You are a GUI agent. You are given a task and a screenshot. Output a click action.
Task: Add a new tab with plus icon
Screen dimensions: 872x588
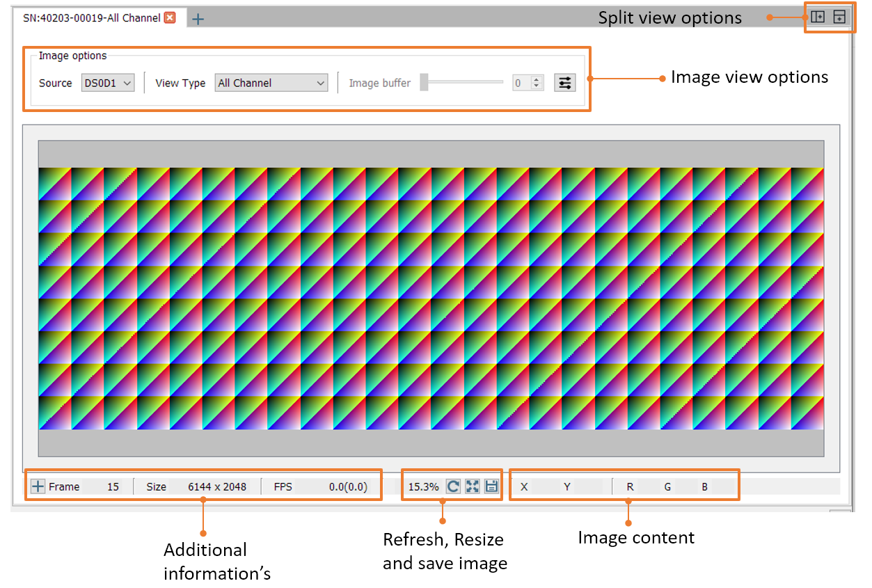click(198, 19)
